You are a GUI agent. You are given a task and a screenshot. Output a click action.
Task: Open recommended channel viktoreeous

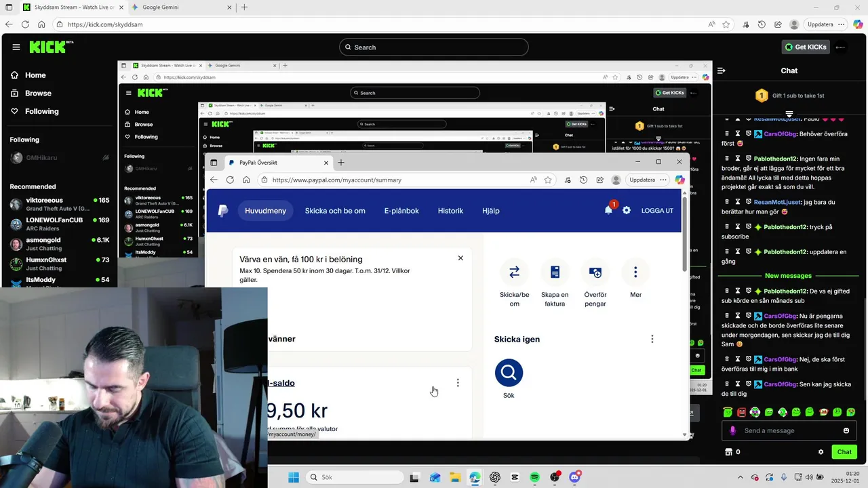(60, 204)
